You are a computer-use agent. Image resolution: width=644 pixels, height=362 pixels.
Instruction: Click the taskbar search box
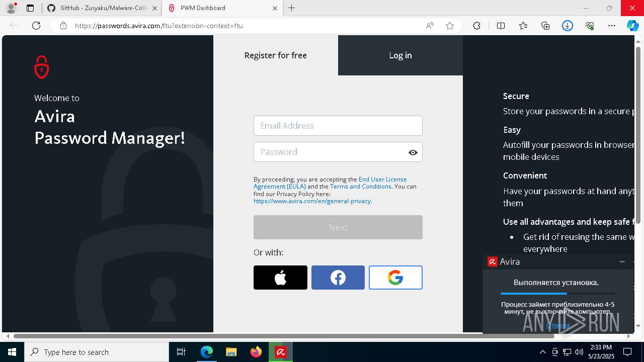click(x=97, y=352)
